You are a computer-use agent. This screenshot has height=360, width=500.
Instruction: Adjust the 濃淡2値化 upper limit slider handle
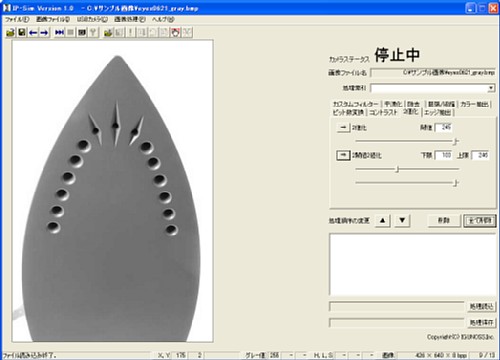point(455,183)
